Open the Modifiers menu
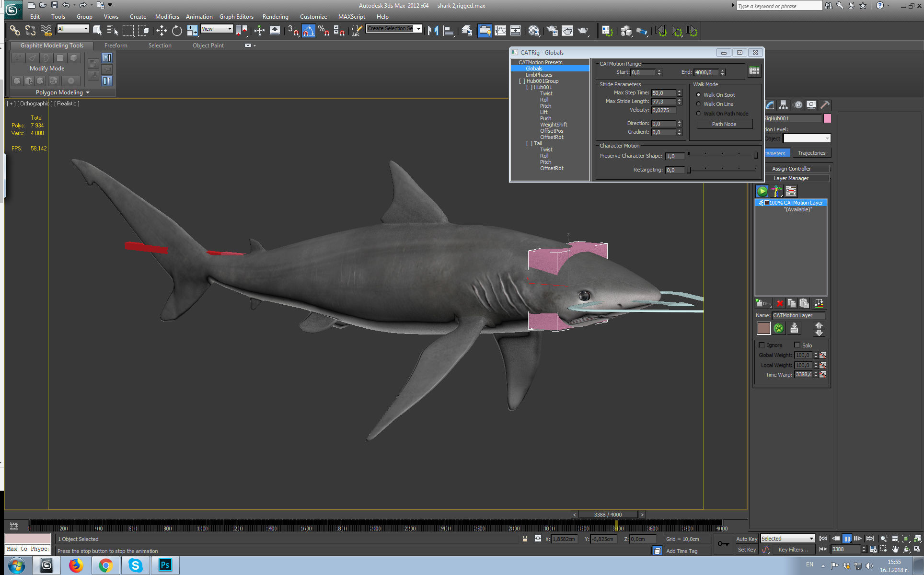 click(167, 16)
